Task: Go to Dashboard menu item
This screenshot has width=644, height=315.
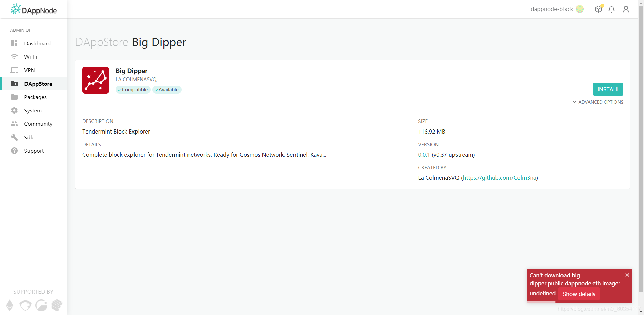Action: tap(34, 43)
